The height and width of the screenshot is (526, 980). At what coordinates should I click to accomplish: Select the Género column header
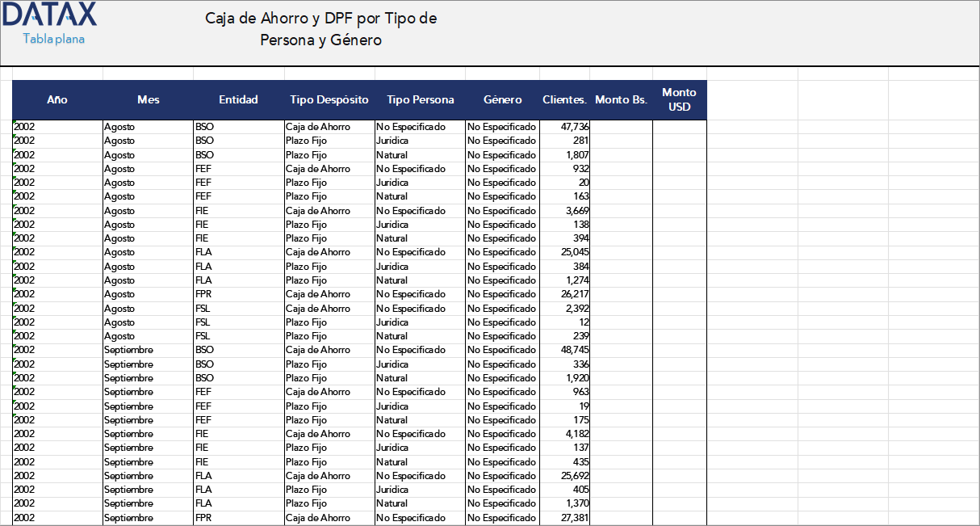coord(502,100)
